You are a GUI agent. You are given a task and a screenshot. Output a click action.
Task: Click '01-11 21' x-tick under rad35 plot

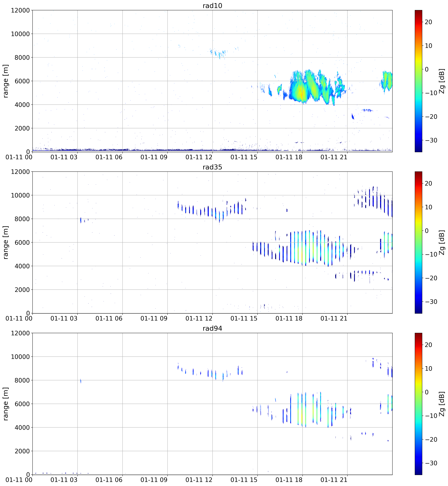click(x=334, y=319)
